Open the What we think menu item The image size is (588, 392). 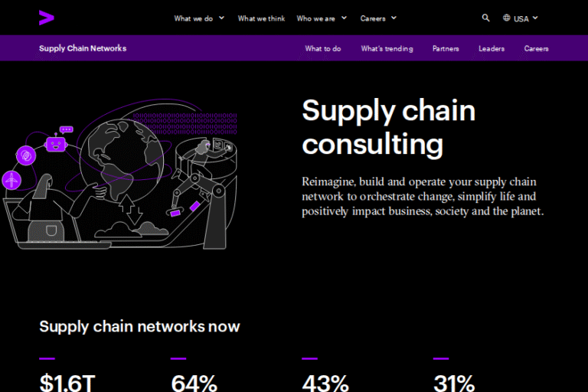point(260,18)
